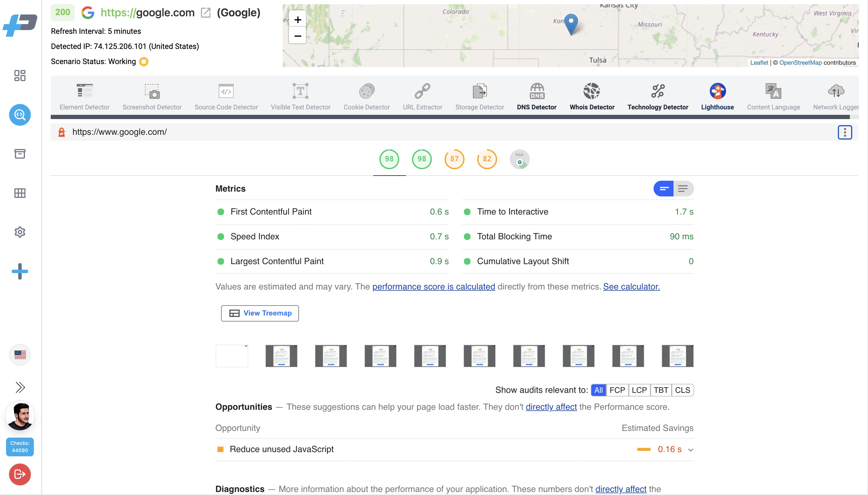Screen dimensions: 868x495
Task: Select the second 98 score gauge
Action: tap(422, 159)
